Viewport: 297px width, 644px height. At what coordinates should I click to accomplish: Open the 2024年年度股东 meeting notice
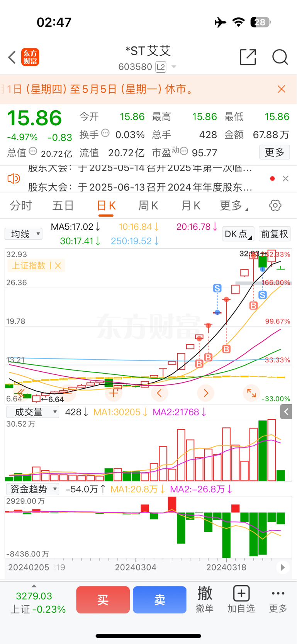pyautogui.click(x=140, y=187)
